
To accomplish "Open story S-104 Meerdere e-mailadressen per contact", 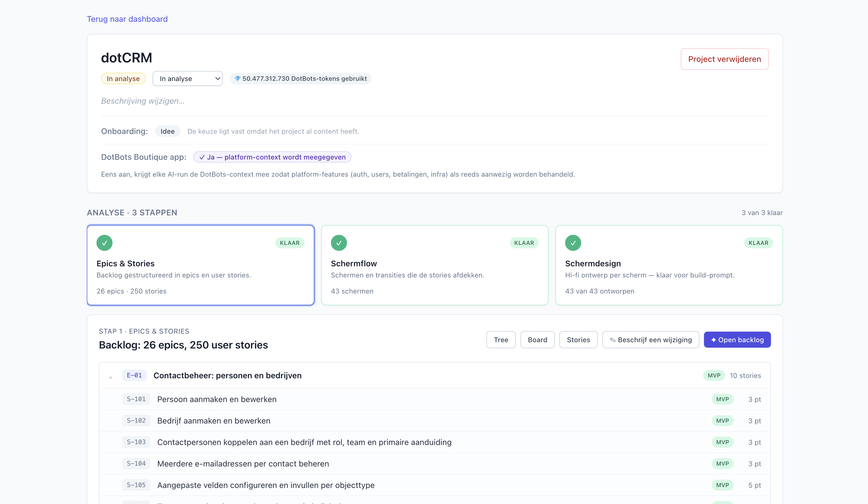I will pyautogui.click(x=435, y=464).
